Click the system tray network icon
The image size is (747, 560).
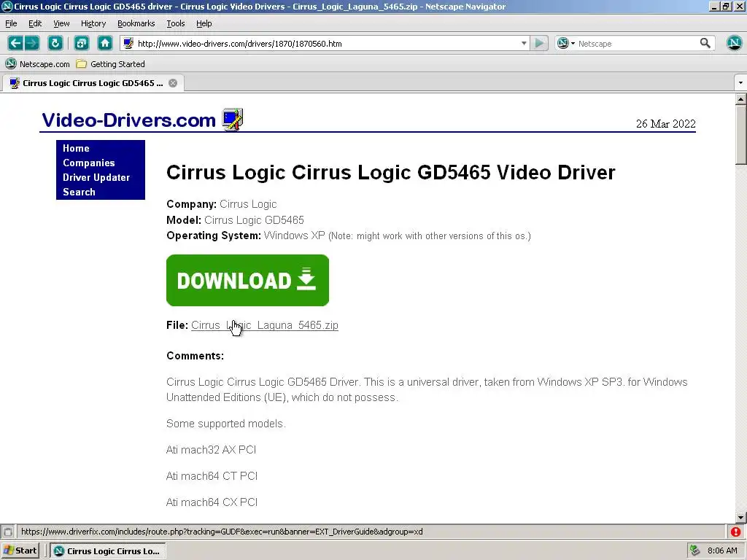[x=695, y=551]
